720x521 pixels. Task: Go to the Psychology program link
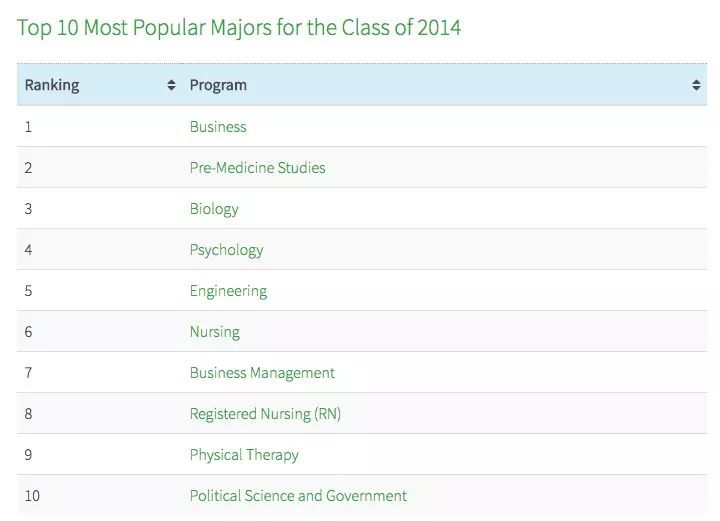tap(226, 250)
